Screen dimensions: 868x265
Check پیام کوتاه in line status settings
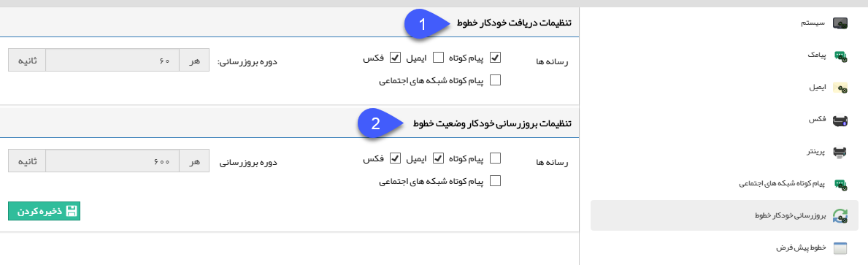click(496, 158)
